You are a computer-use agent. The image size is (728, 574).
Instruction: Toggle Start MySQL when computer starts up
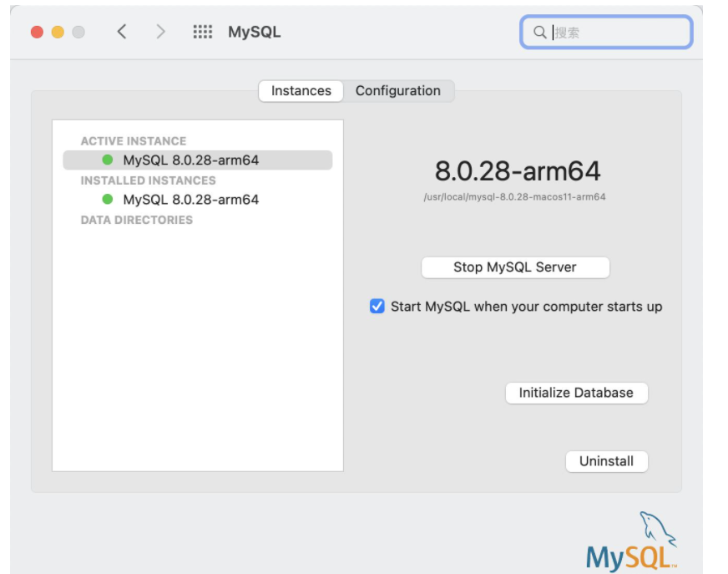tap(377, 307)
